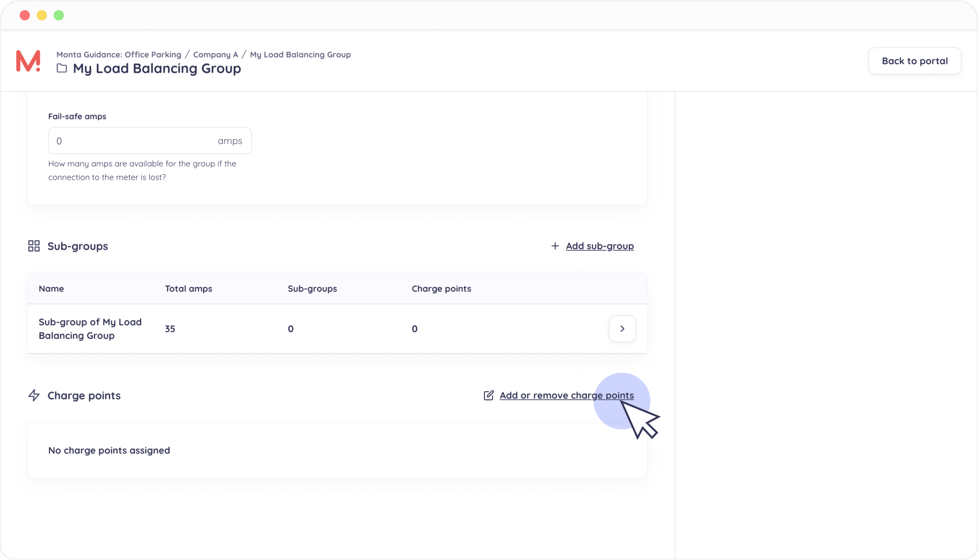978x560 pixels.
Task: Click the Fail-safe amps label
Action: [77, 116]
